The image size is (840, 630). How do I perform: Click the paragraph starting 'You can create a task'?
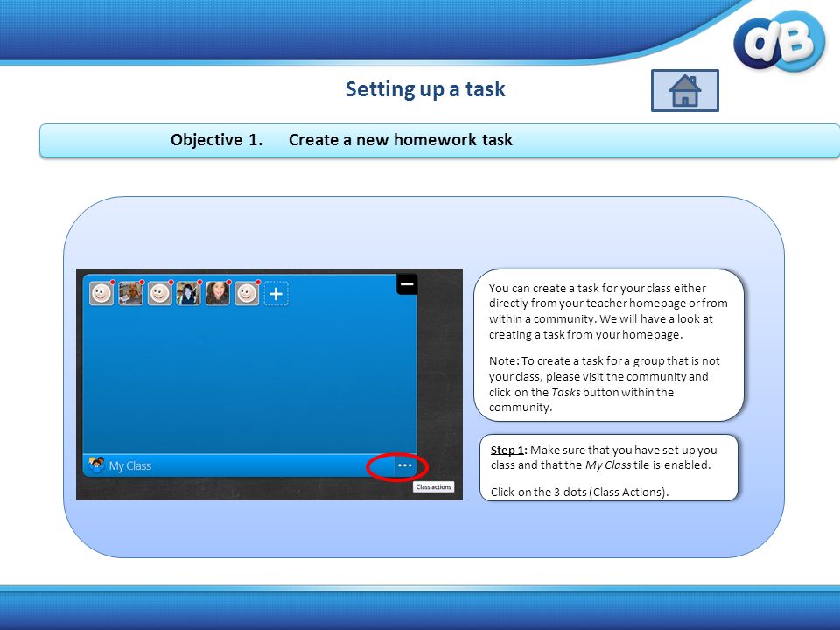(x=608, y=311)
